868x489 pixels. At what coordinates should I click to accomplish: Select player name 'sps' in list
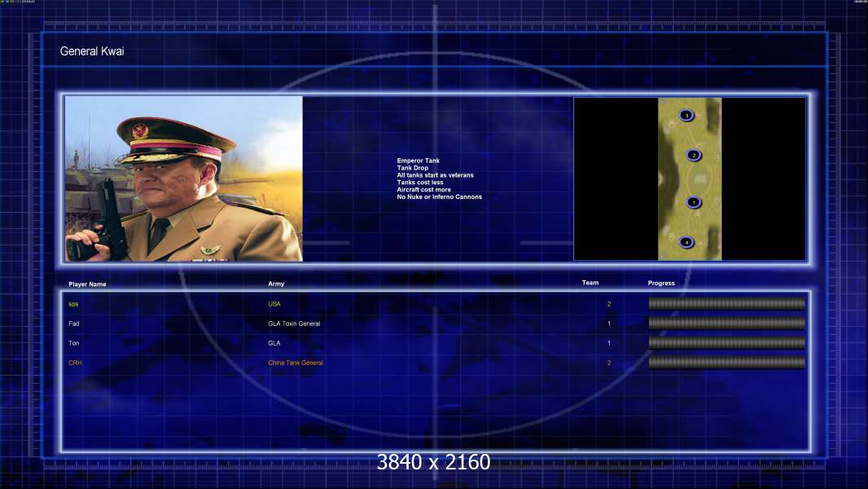tap(73, 304)
